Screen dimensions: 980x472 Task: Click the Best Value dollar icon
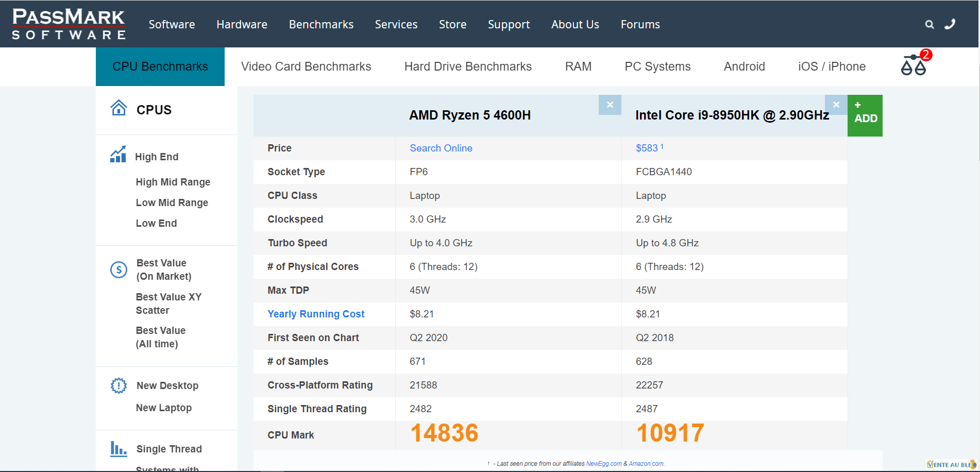point(119,269)
